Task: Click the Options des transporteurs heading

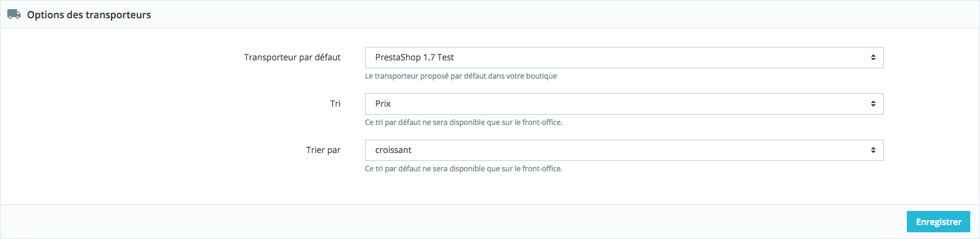Action: pos(89,15)
